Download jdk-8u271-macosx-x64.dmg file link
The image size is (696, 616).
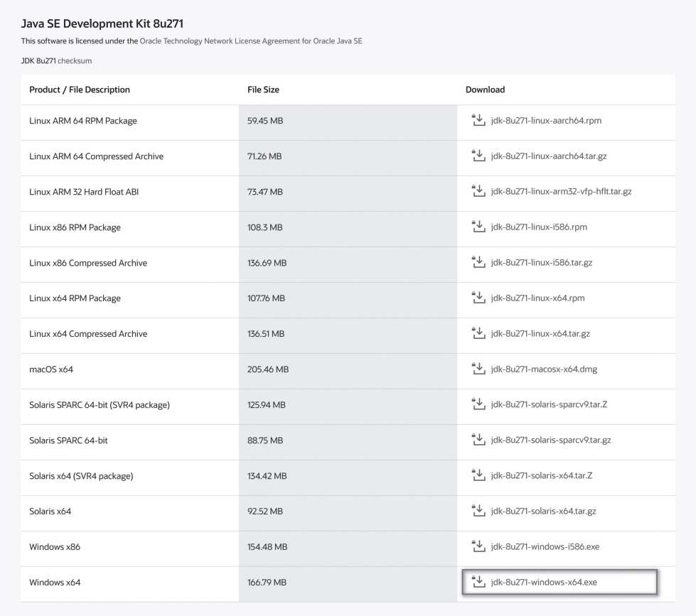(x=544, y=369)
